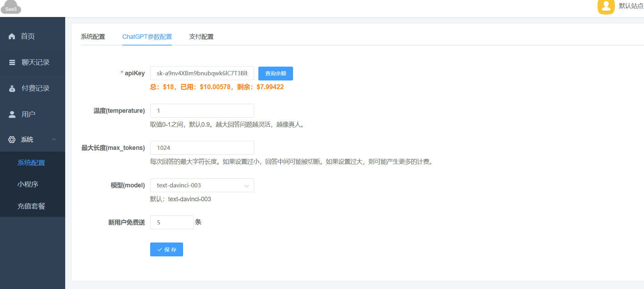Select the ChatGPT参数配置 tab

click(x=147, y=37)
